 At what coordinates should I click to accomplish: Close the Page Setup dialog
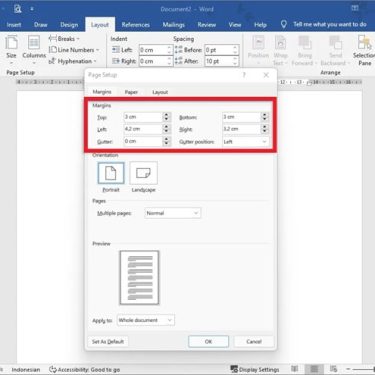coord(266,75)
